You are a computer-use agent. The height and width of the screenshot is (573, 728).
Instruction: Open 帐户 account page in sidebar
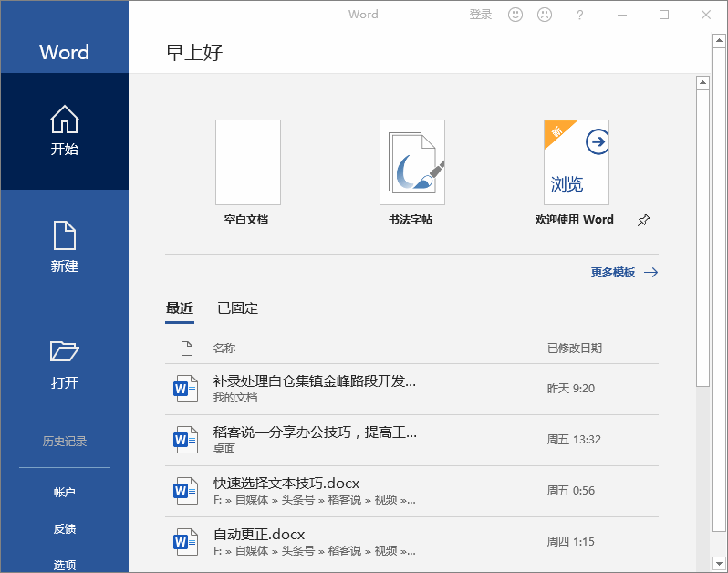tap(65, 492)
